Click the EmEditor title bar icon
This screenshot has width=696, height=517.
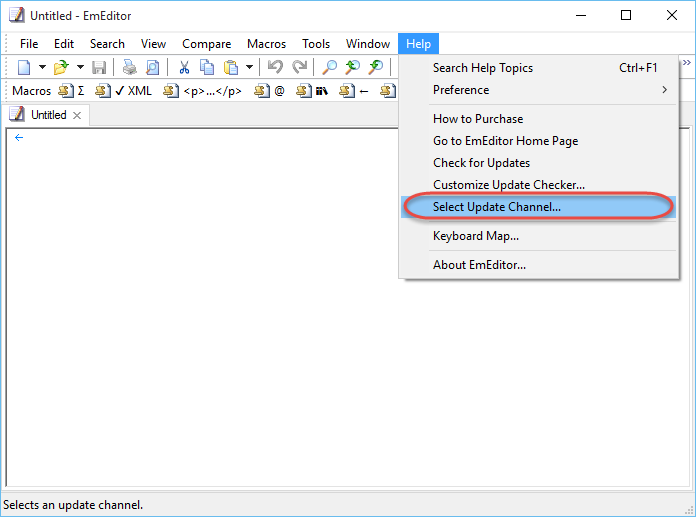click(16, 15)
